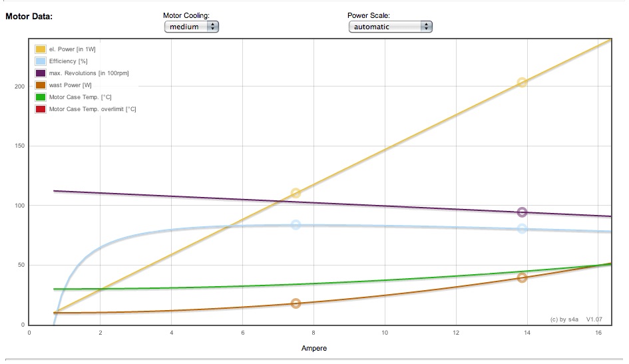Click the purple max. Revolutions legend swatch
The width and height of the screenshot is (629, 364).
[x=41, y=73]
